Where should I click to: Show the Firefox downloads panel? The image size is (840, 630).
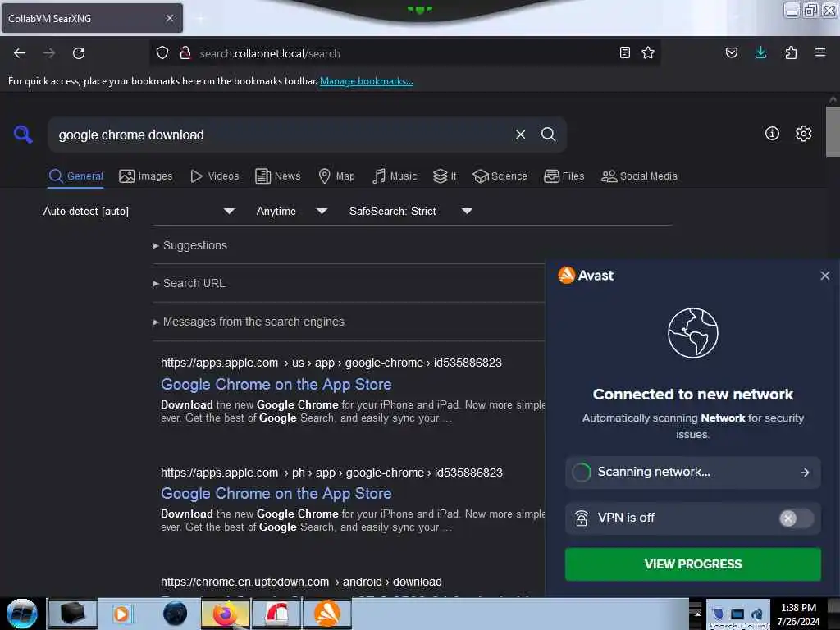coord(760,52)
